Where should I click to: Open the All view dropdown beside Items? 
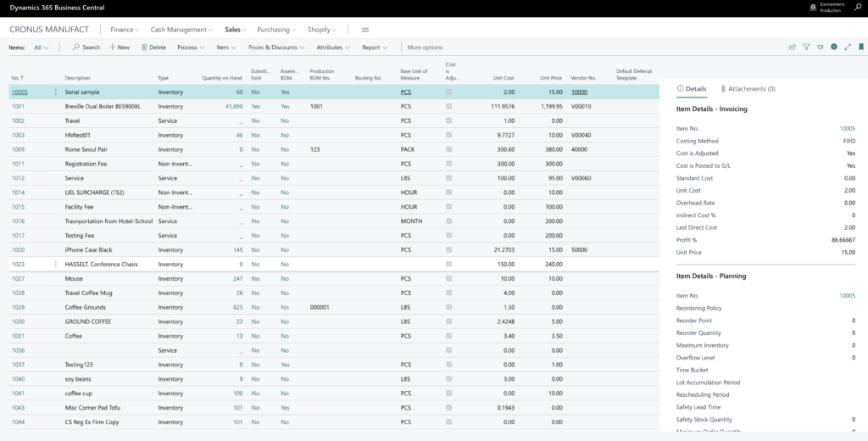(x=42, y=47)
